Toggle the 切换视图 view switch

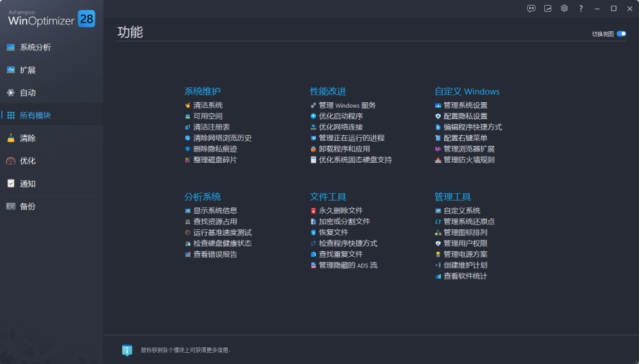click(622, 34)
